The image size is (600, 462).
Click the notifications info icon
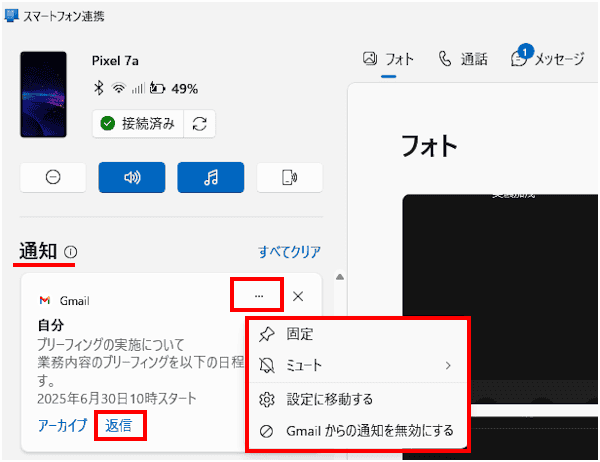70,252
